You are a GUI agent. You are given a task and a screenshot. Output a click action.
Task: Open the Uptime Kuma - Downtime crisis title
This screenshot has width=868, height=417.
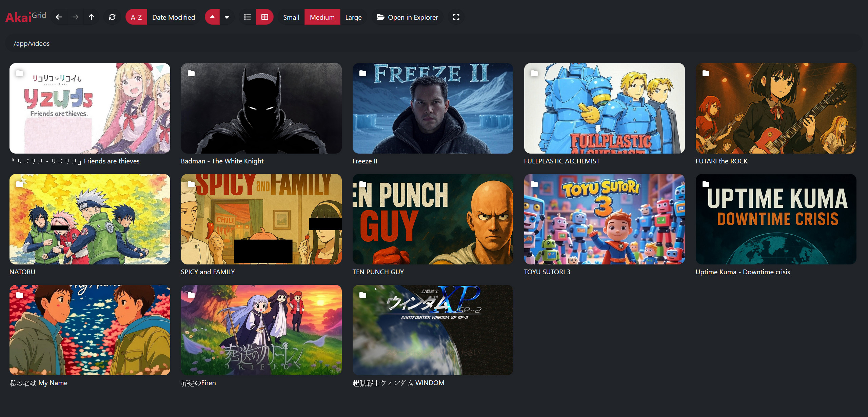[x=743, y=272]
